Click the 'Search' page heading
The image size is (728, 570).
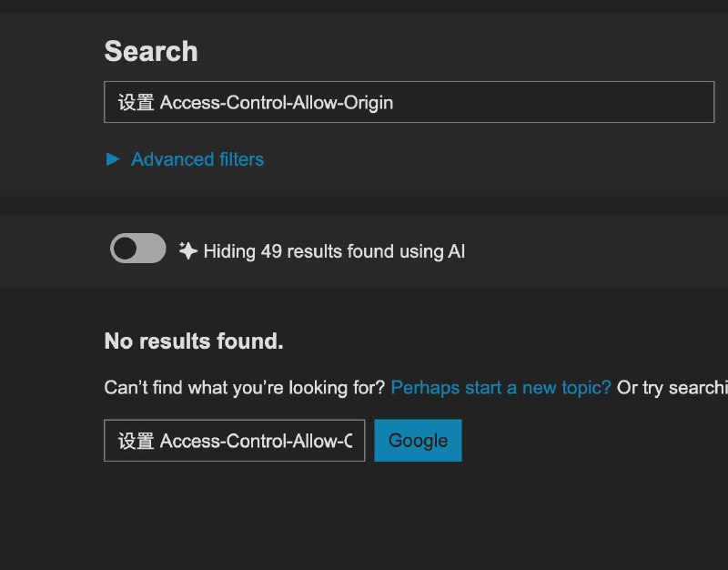(x=151, y=52)
